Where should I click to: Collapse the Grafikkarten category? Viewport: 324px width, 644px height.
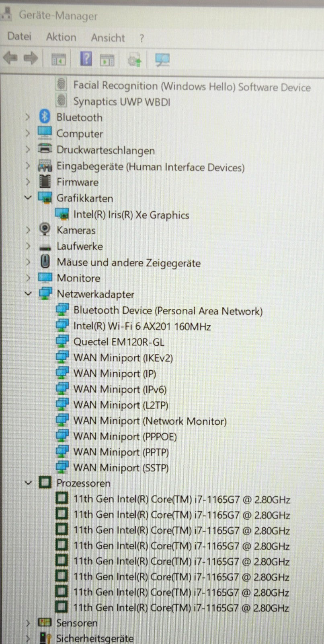(x=28, y=198)
